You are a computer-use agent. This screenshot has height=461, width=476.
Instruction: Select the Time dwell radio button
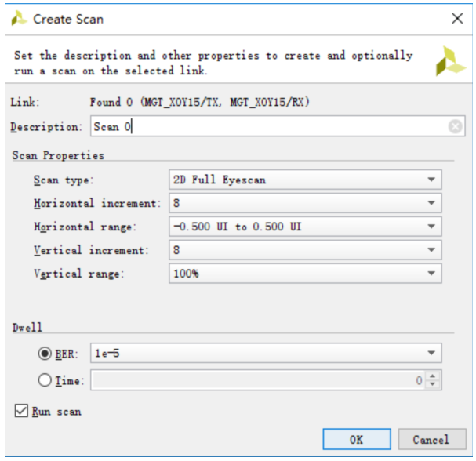(45, 380)
